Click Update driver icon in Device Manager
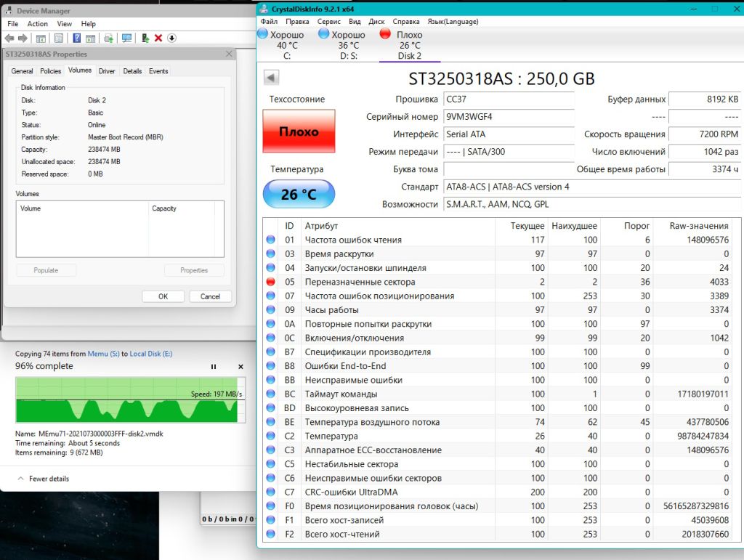 pos(109,38)
